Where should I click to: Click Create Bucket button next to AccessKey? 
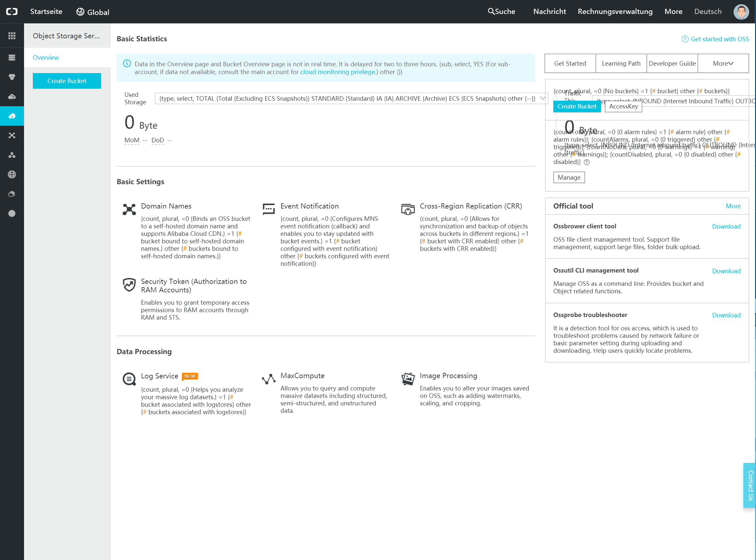[577, 107]
